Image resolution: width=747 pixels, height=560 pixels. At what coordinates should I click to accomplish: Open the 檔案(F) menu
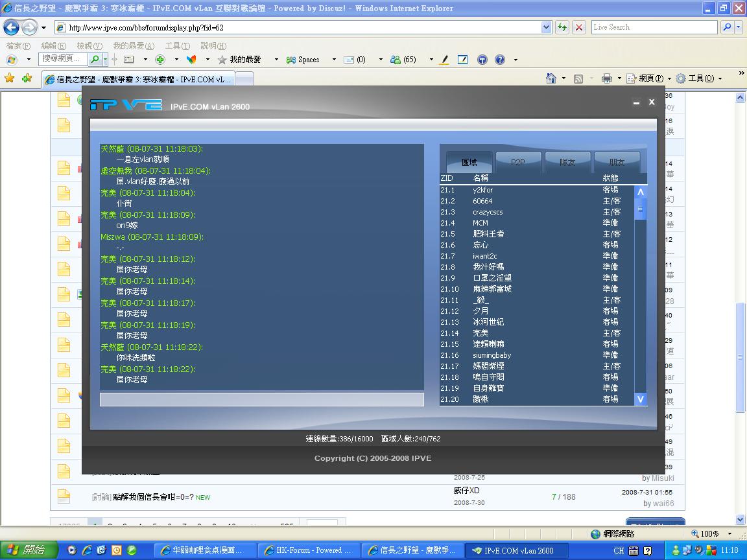[x=18, y=46]
